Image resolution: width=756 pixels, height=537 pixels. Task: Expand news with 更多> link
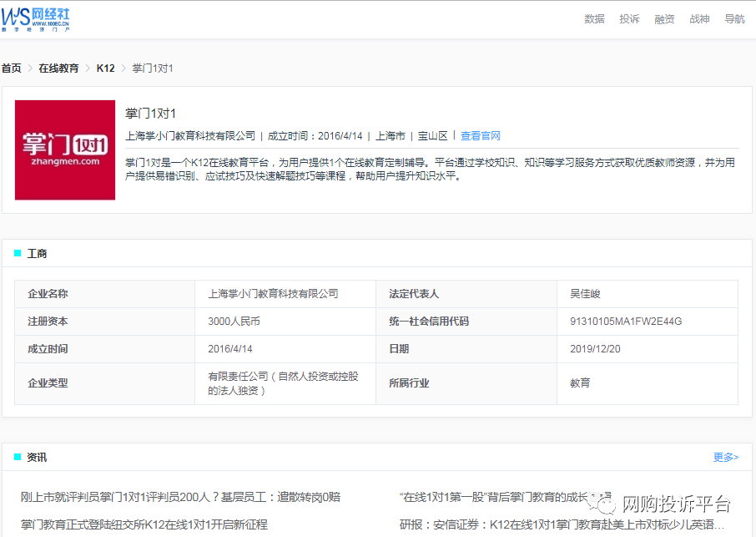click(725, 457)
